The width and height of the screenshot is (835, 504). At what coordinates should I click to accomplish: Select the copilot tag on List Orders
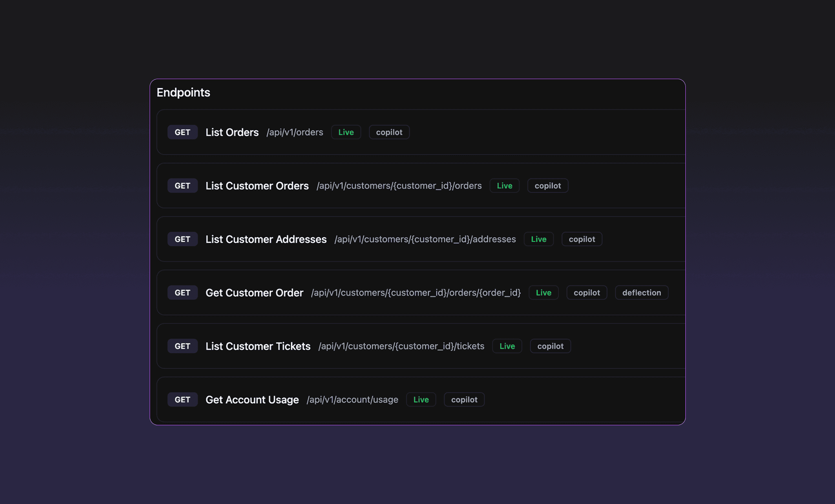(x=389, y=132)
